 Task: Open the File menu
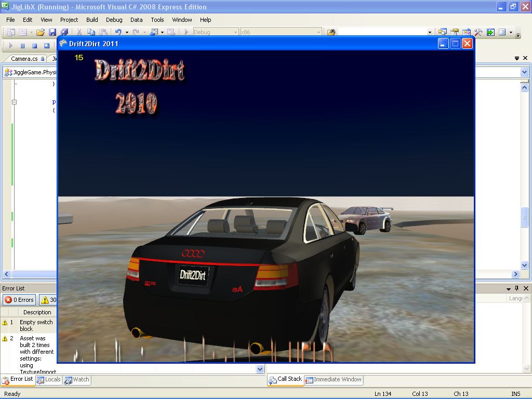click(10, 20)
